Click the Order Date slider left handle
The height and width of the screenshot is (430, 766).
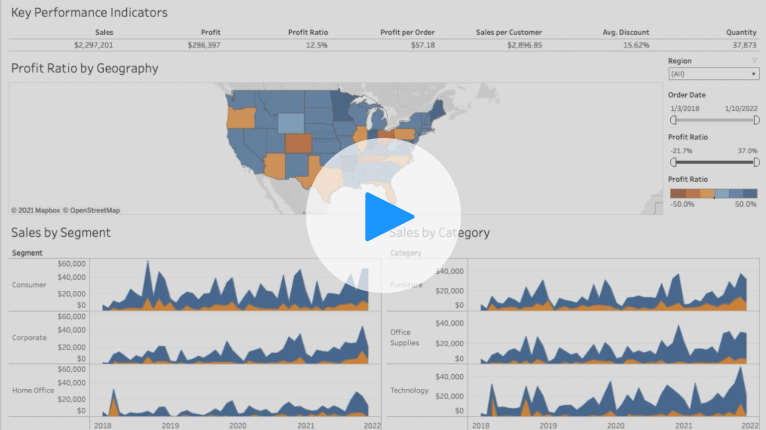pyautogui.click(x=673, y=120)
